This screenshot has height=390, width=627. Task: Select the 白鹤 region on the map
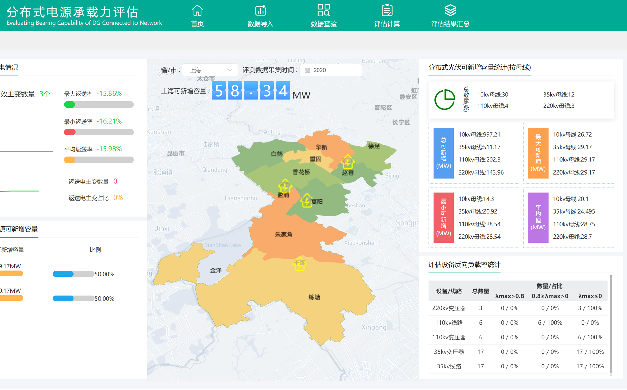(x=276, y=153)
